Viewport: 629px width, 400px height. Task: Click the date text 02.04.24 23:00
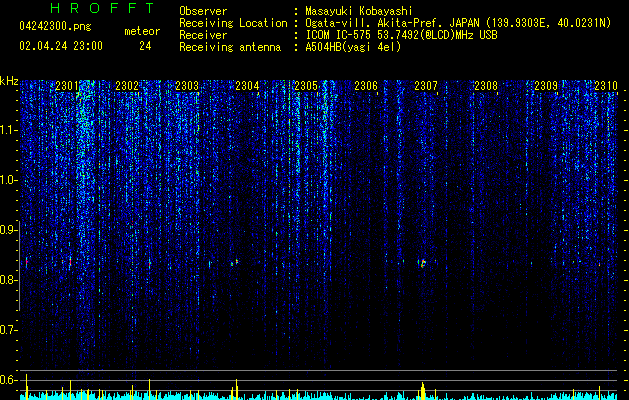61,46
